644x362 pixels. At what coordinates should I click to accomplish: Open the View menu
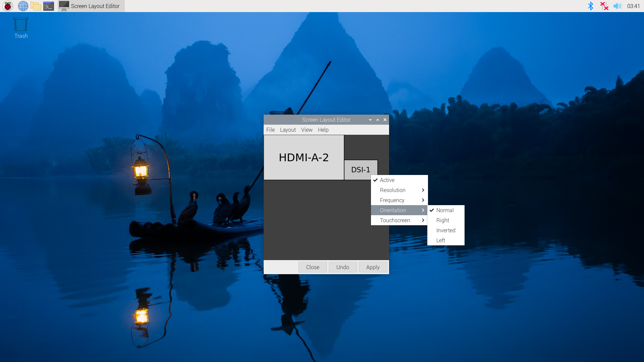pyautogui.click(x=307, y=130)
